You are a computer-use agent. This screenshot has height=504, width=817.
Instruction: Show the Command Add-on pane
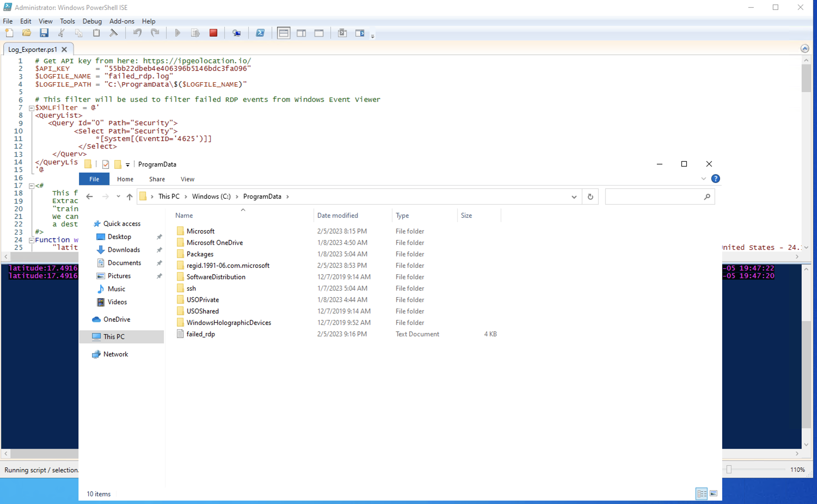tap(360, 33)
